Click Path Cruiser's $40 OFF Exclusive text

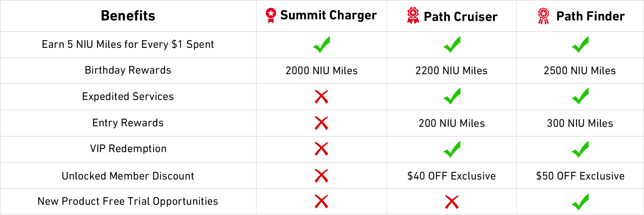pos(451,176)
